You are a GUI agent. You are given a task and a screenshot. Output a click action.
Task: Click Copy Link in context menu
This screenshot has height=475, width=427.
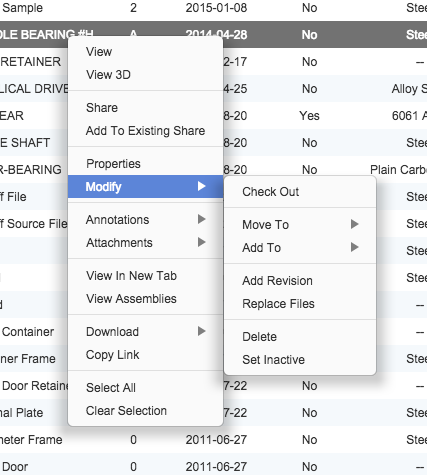[x=112, y=355]
